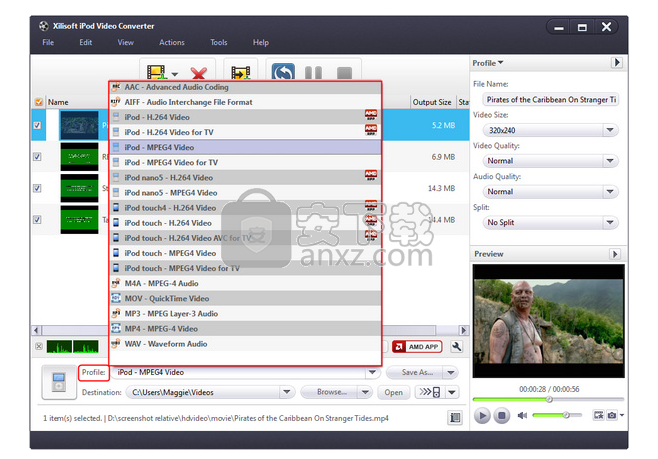Click the red X Remove toolbar icon
The image size is (658, 459).
[198, 73]
